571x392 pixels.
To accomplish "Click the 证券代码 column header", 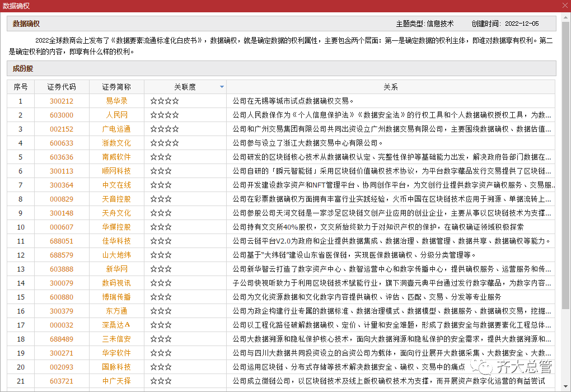I will pos(62,87).
